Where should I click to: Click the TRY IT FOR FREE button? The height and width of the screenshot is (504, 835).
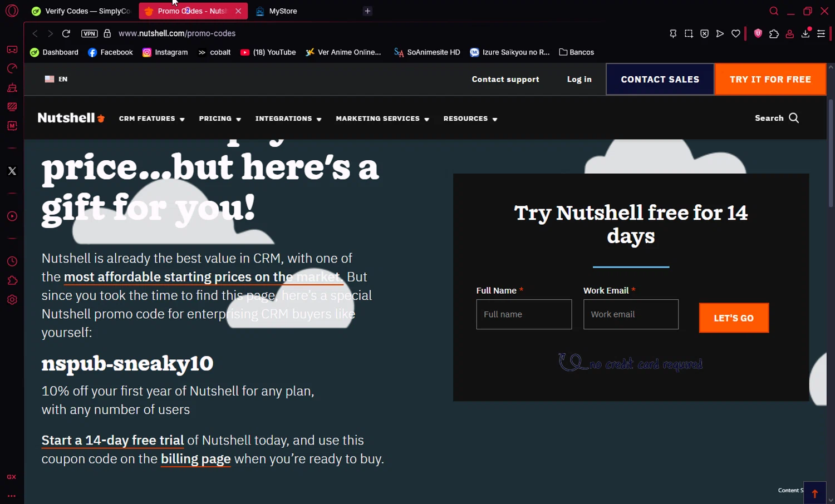tap(770, 80)
